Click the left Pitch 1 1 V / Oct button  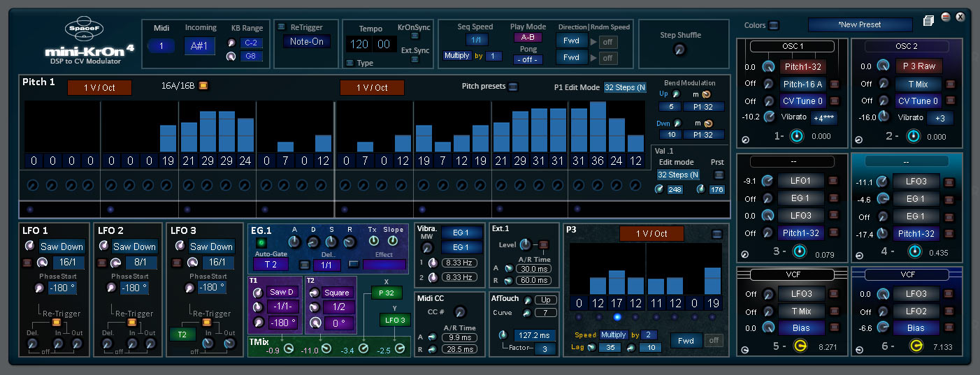99,87
